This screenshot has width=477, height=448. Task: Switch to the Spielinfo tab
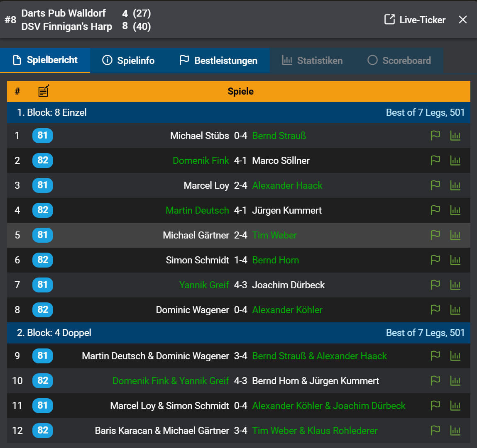click(128, 61)
